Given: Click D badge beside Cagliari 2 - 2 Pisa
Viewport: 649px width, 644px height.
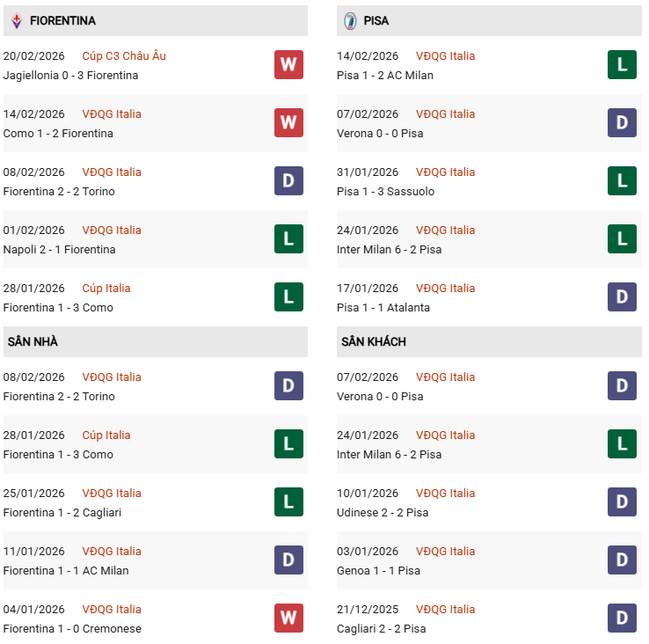Looking at the screenshot, I should (622, 618).
